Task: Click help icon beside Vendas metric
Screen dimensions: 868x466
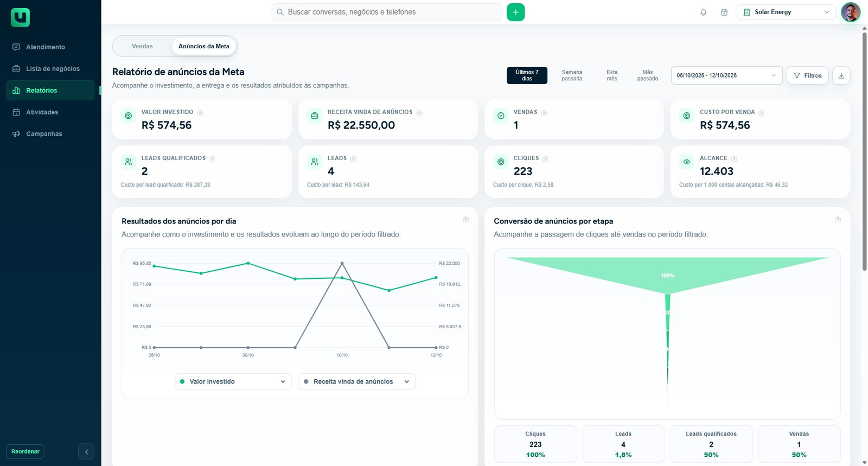Action: [544, 113]
